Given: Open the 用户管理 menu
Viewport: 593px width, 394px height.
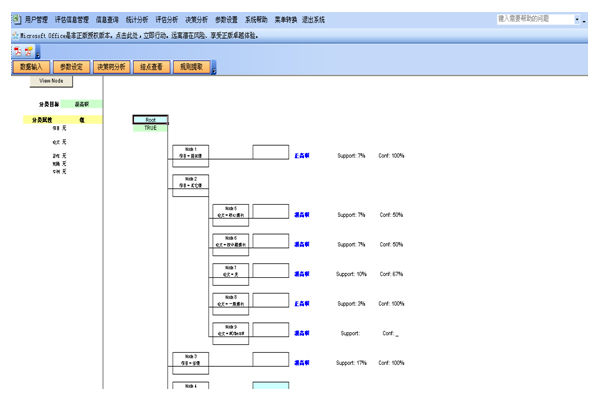Looking at the screenshot, I should (36, 19).
